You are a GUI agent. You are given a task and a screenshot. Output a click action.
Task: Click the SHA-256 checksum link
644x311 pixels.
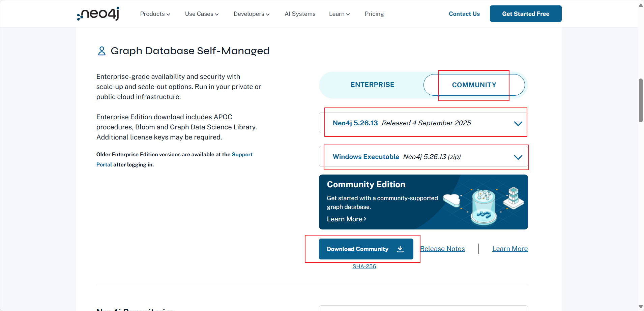pos(364,266)
